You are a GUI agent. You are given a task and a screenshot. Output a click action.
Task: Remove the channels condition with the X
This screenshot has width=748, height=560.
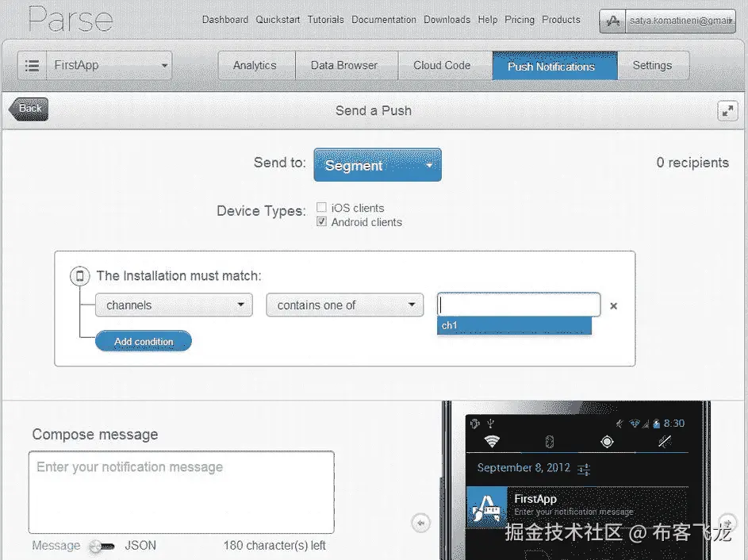(x=613, y=305)
